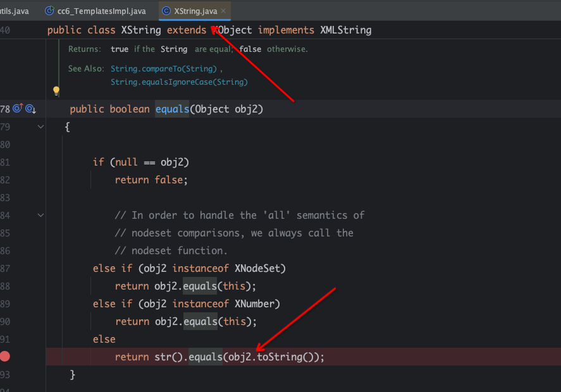Click XMLString in the class declaration
The width and height of the screenshot is (561, 392).
(345, 30)
